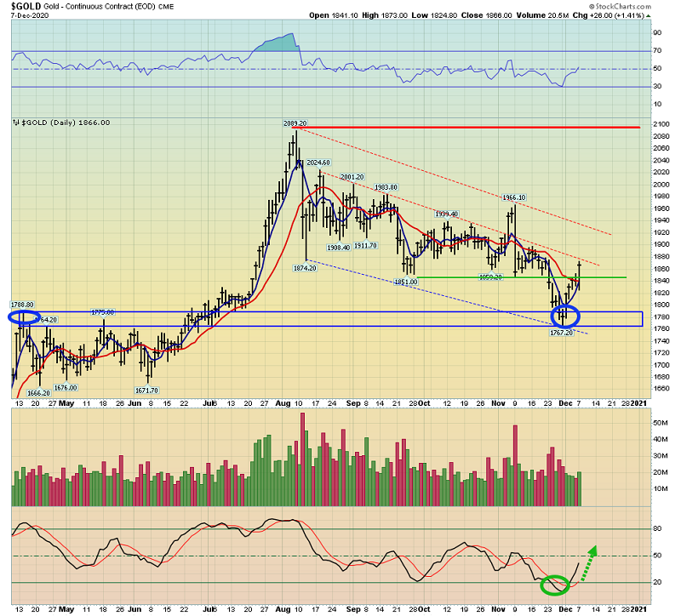Click the Chg +26.00 (+1.41%) readout
Screen dimensions: 681x616
pyautogui.click(x=608, y=15)
